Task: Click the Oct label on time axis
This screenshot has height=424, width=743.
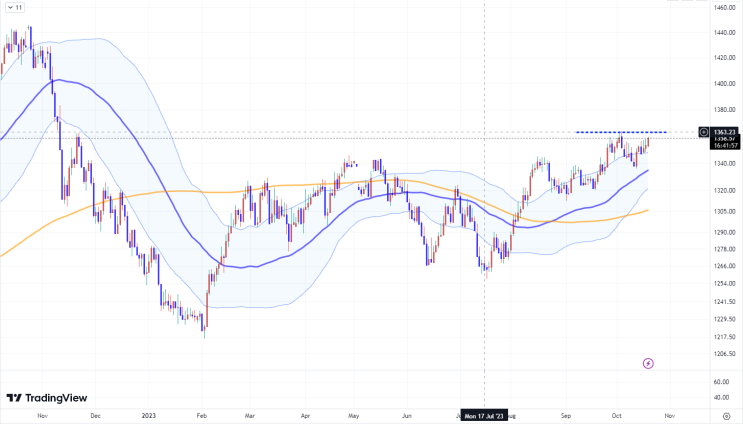Action: (616, 416)
